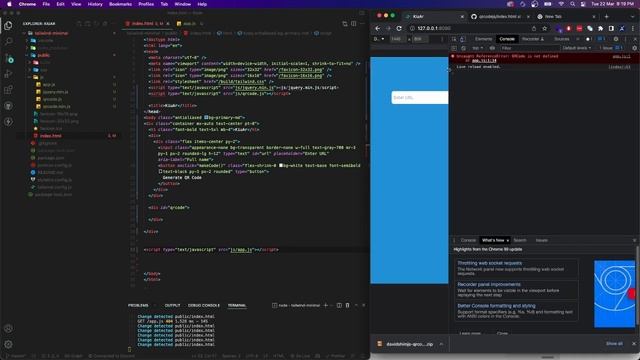Add a new terminal with plus icon
The height and width of the screenshot is (360, 640).
325,305
